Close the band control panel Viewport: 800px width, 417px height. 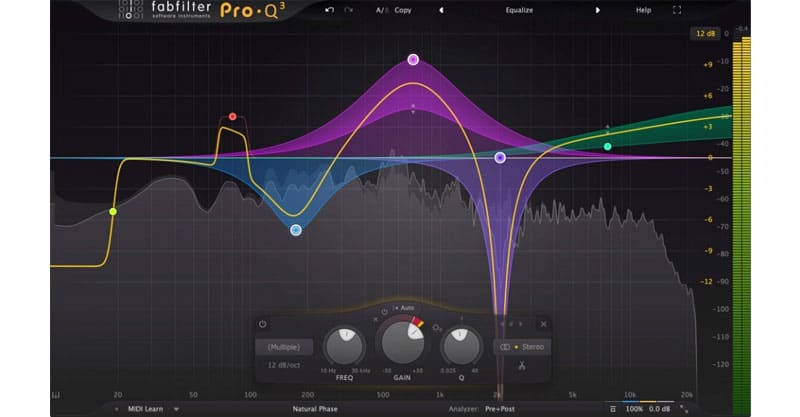[543, 324]
